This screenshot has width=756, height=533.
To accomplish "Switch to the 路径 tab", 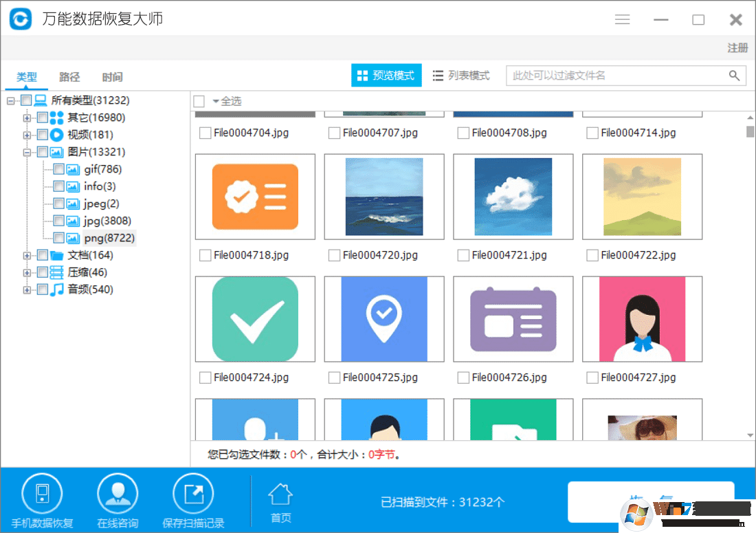I will pyautogui.click(x=69, y=77).
